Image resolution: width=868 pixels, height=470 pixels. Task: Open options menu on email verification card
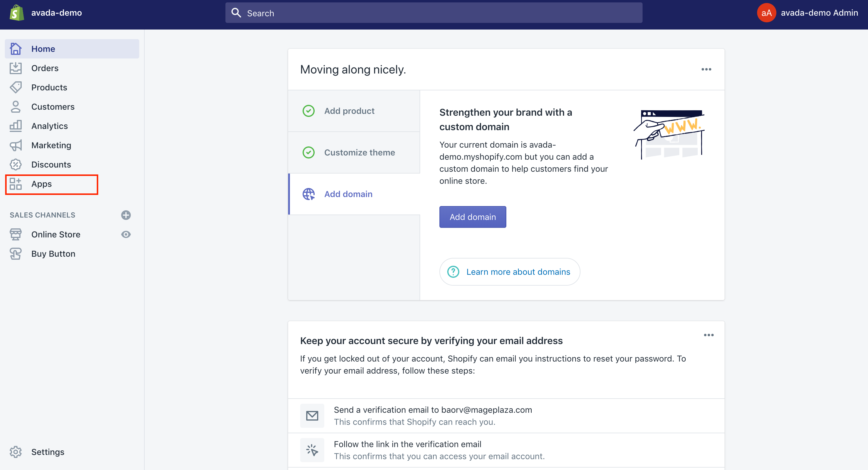[708, 335]
